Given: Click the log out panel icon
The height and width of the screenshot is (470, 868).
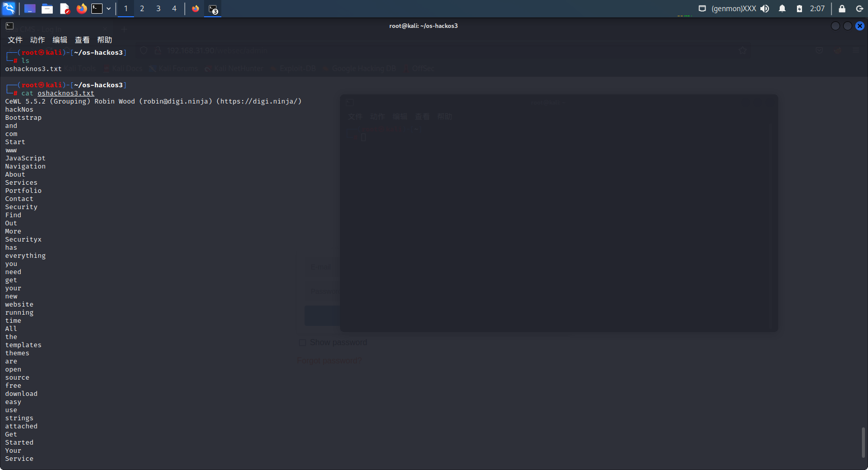Looking at the screenshot, I should tap(859, 9).
